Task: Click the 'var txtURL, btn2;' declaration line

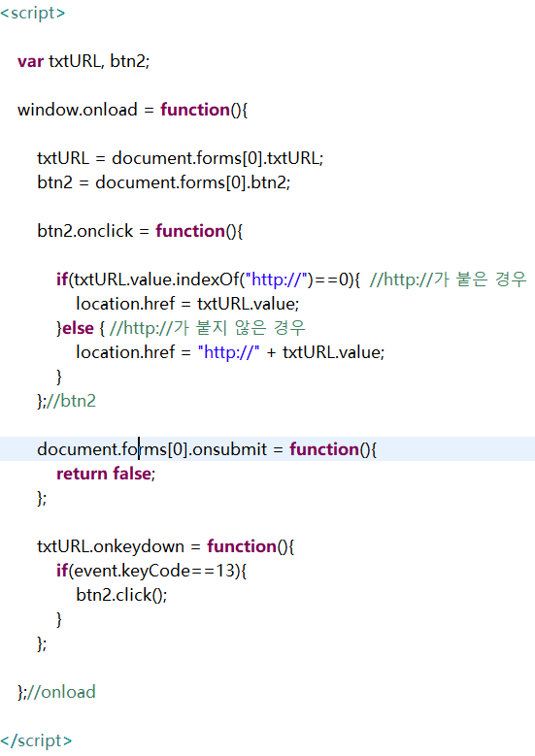Action: pos(84,61)
